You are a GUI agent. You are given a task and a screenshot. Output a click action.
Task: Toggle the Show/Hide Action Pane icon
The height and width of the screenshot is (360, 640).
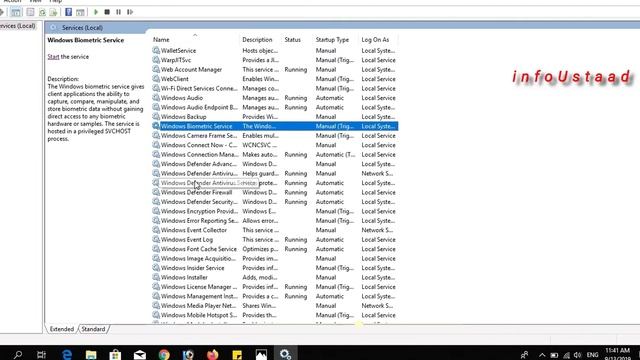pyautogui.click(x=80, y=12)
